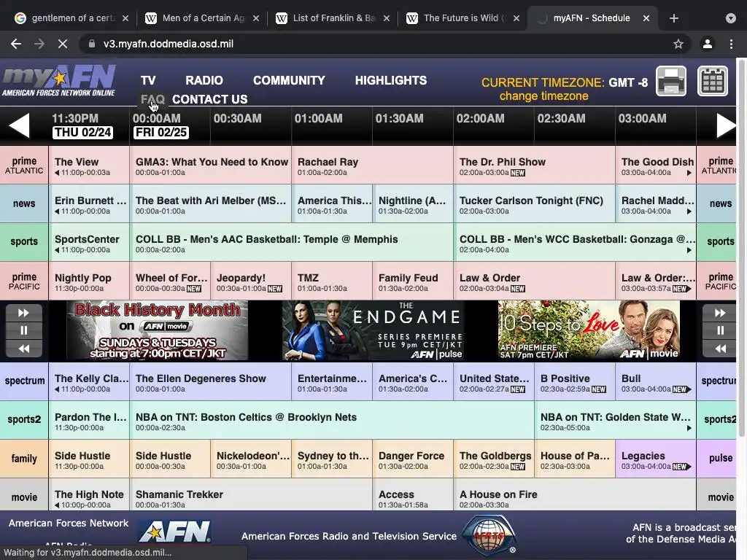
Task: Select prime PACIFIC channel on left
Action: point(24,281)
